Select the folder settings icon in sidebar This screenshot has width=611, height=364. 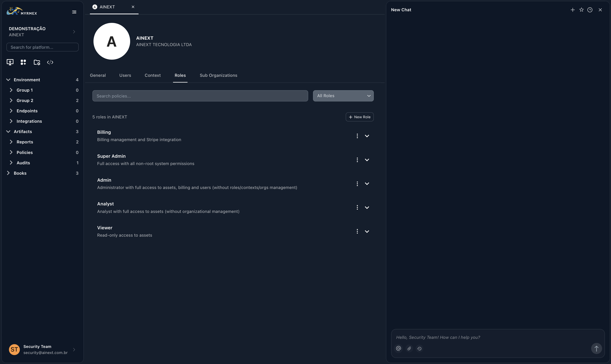(37, 62)
